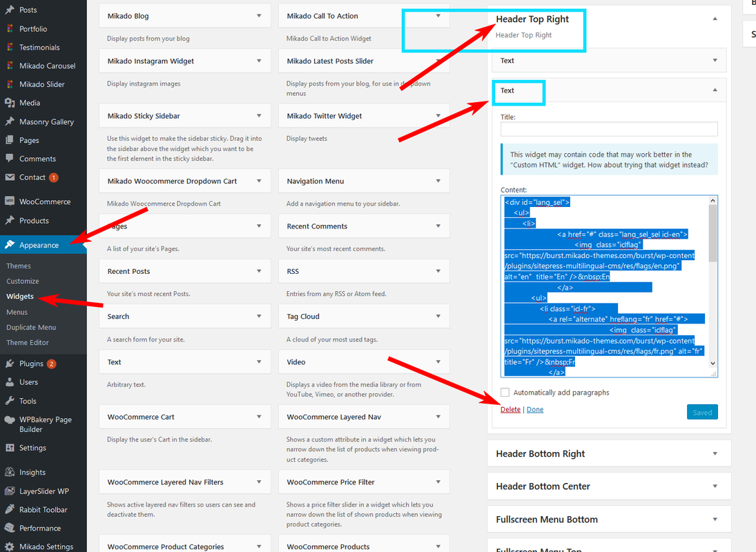Click the Tools wrench icon

point(10,401)
